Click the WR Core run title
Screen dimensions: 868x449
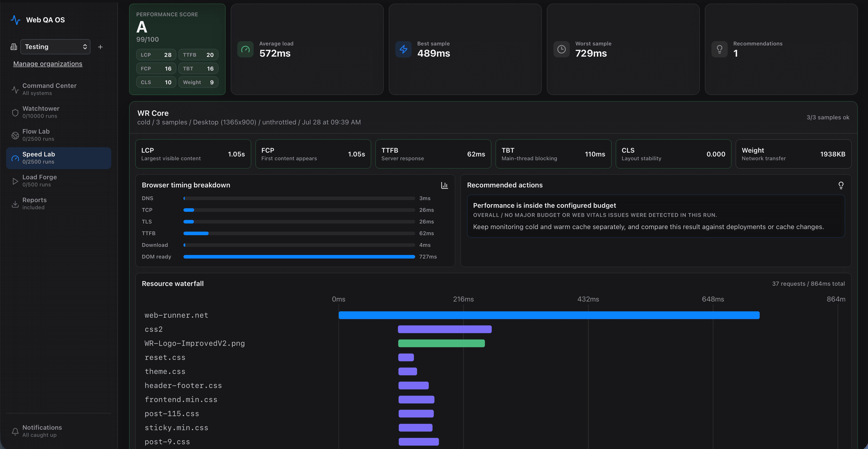(153, 113)
